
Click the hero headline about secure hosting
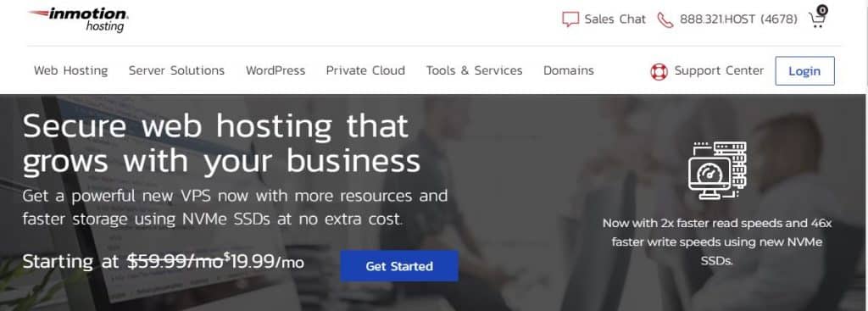pos(221,144)
